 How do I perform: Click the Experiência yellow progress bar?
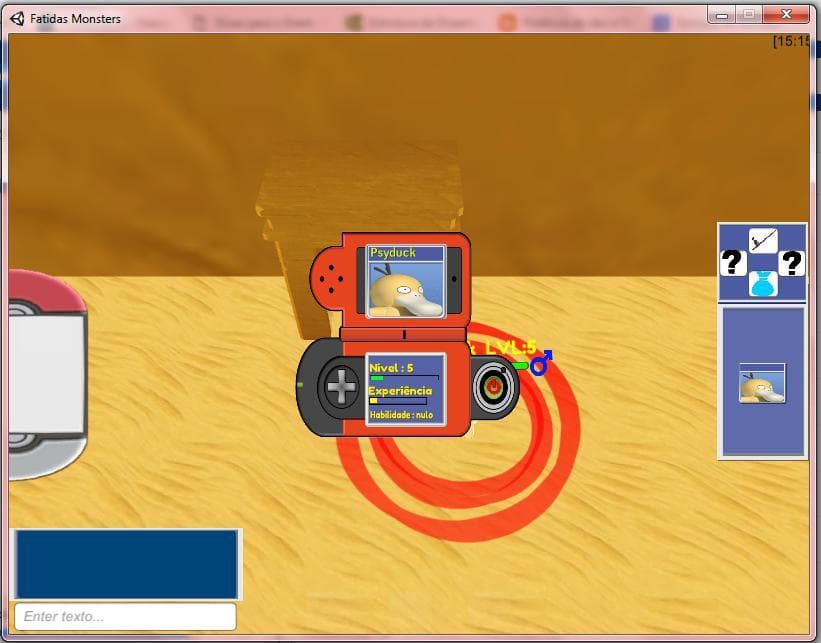click(398, 401)
